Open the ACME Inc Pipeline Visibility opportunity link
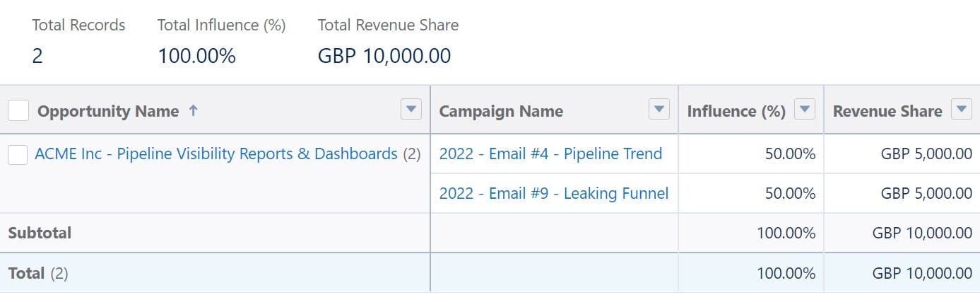 [x=216, y=154]
